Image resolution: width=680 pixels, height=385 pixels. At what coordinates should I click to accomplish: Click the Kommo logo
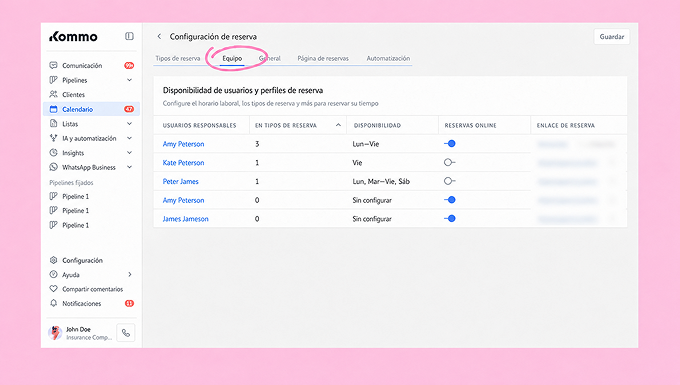[73, 36]
